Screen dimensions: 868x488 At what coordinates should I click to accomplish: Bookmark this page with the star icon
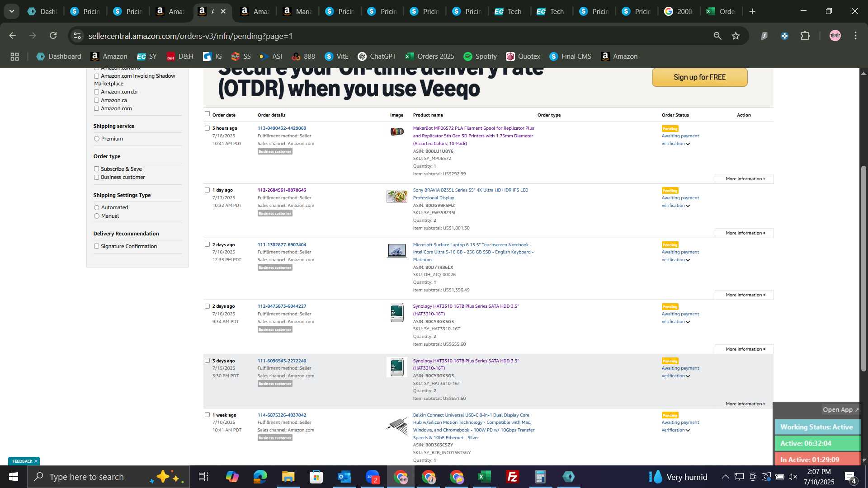(736, 36)
